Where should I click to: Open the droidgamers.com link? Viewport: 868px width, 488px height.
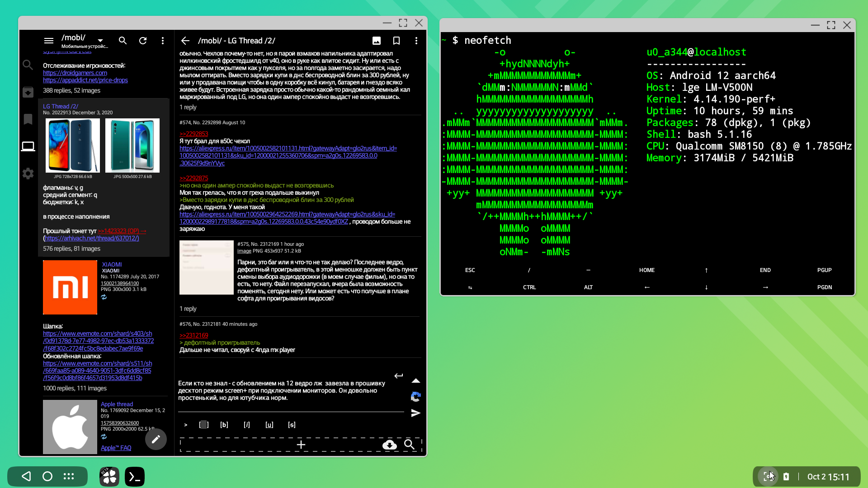pos(75,73)
